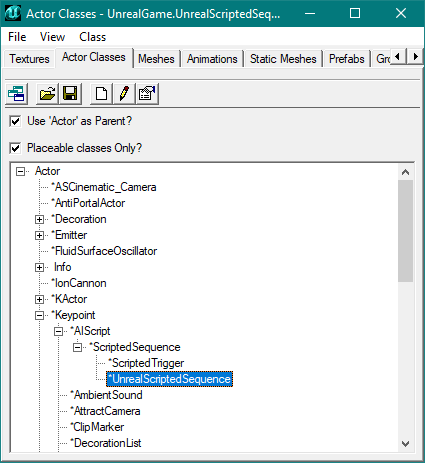Screen dimensions: 425x463
Task: Switch to the Animations tab
Action: click(x=212, y=59)
